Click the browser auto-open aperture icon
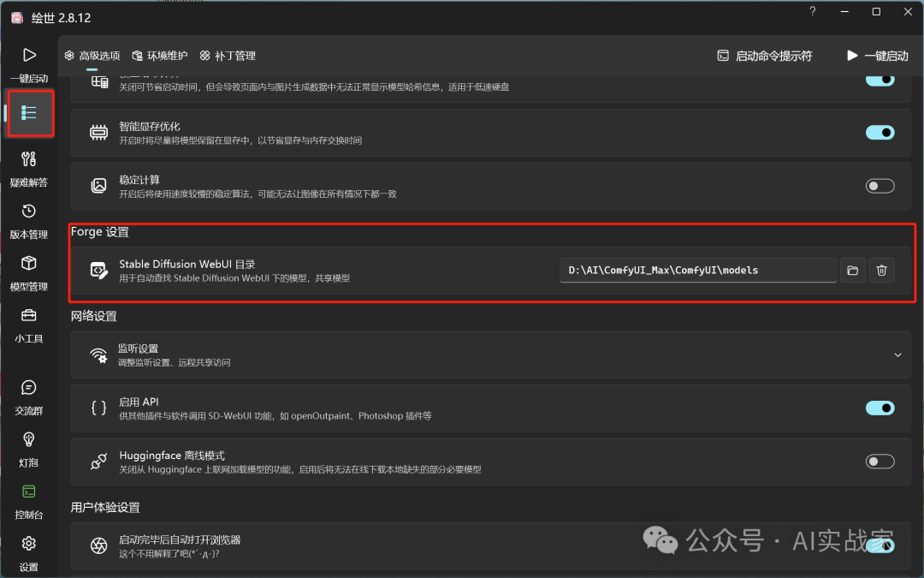Viewport: 924px width, 578px height. (x=98, y=545)
